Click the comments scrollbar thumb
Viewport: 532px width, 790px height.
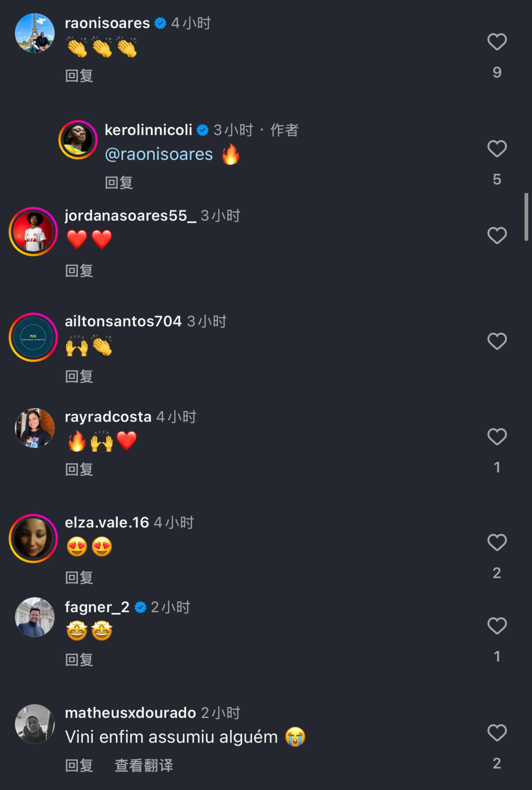[x=526, y=217]
